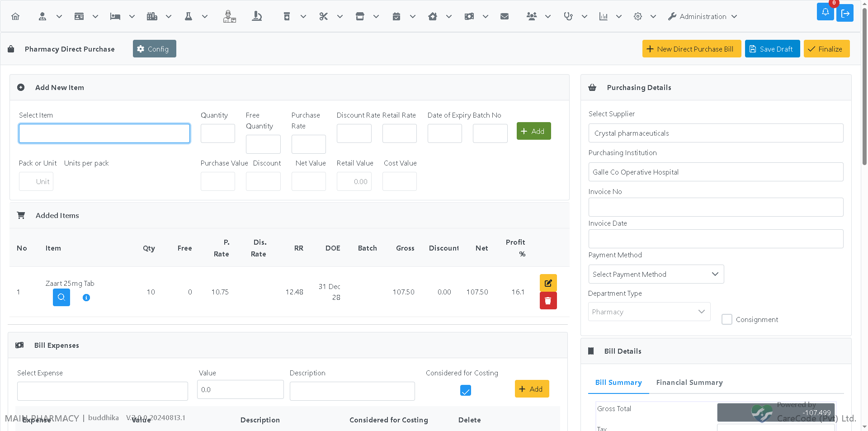This screenshot has height=431, width=868.
Task: Tick the Consignment checkbox
Action: 727,319
